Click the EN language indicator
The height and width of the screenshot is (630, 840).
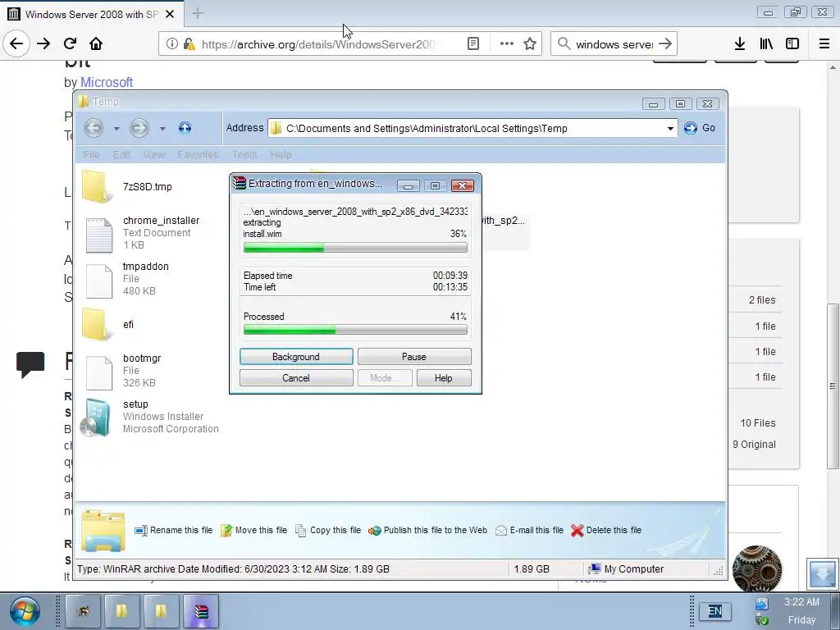[714, 611]
